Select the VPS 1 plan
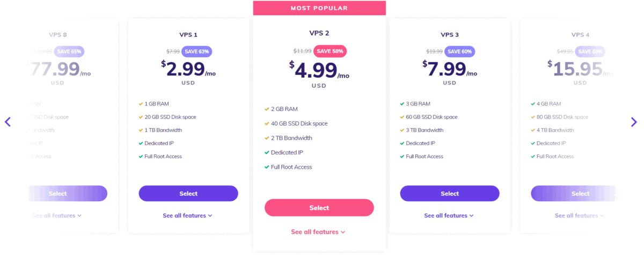Viewport: 644px width, 255px height. [188, 193]
